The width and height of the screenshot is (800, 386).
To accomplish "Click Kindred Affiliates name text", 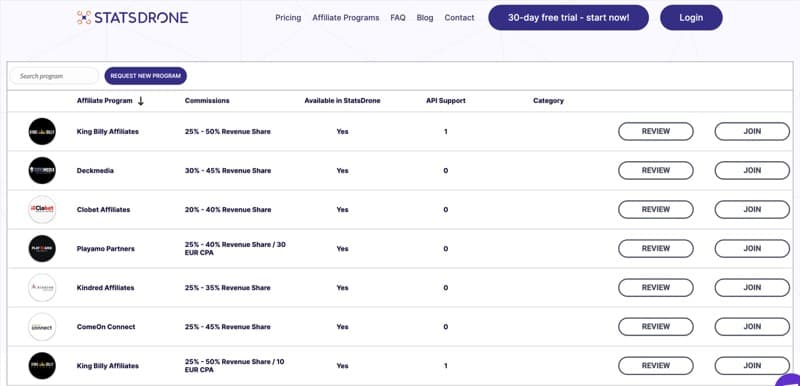I will coord(106,288).
